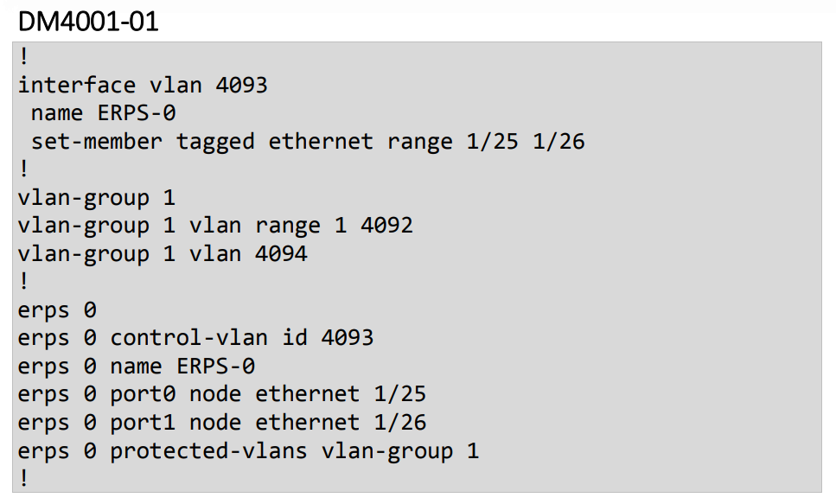Click the "erps 0 protected-vlans vlan-group 1" line
Screen dimensions: 836x504
coord(248,450)
